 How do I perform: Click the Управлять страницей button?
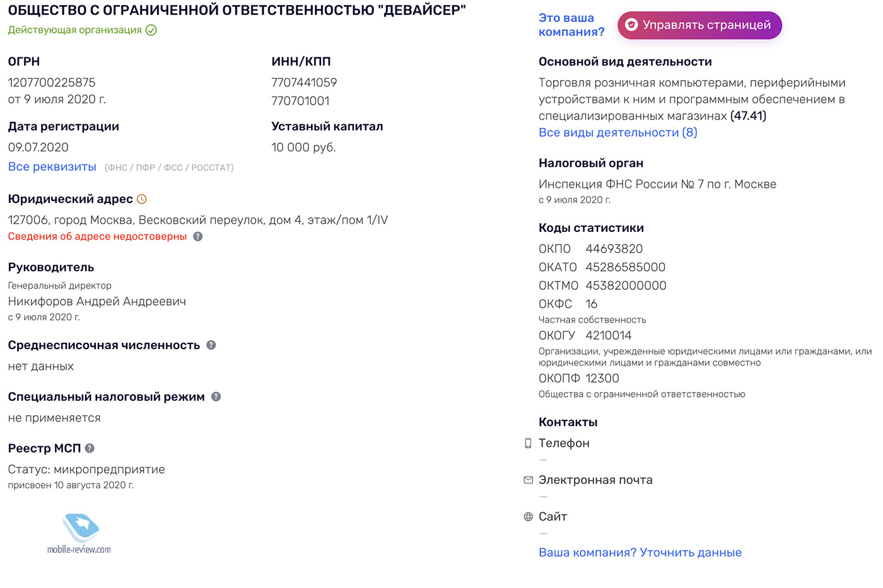[699, 25]
